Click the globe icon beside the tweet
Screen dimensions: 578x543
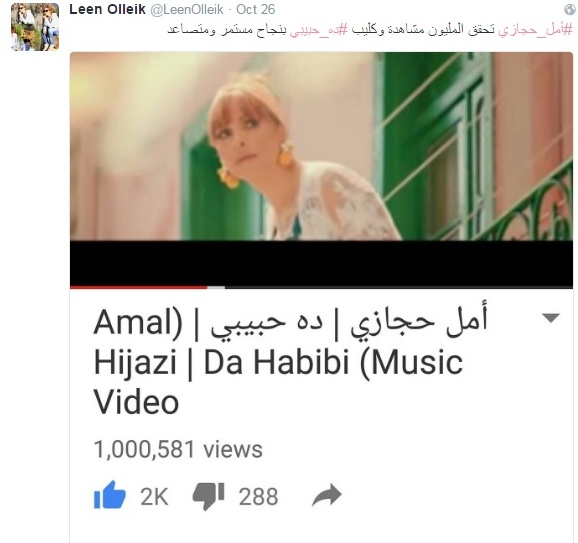pos(570,10)
